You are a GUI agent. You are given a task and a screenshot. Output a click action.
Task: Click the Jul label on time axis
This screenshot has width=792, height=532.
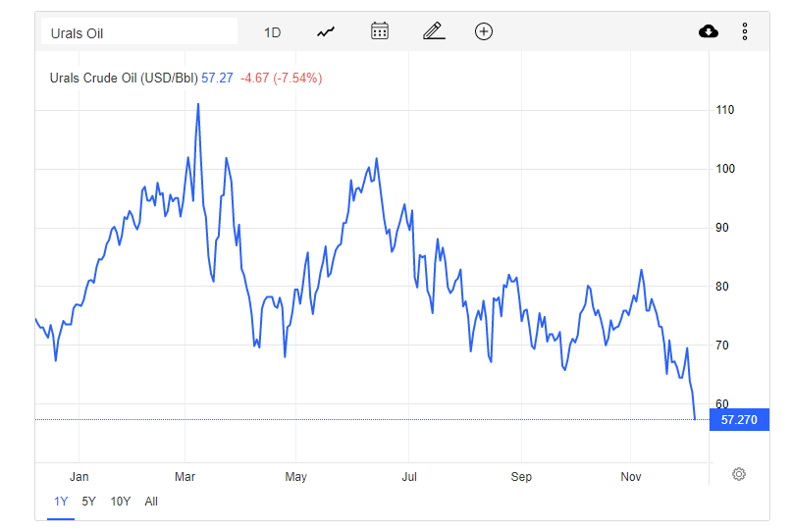click(409, 476)
